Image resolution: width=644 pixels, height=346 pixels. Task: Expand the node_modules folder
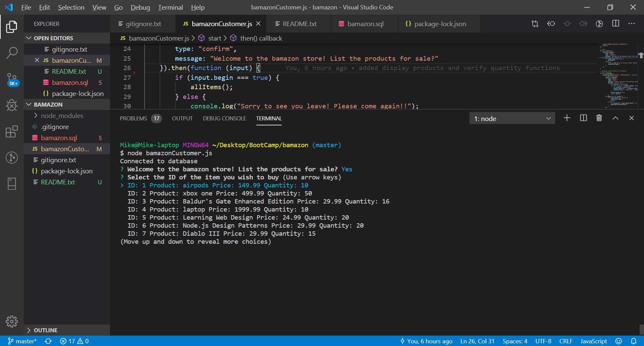62,116
